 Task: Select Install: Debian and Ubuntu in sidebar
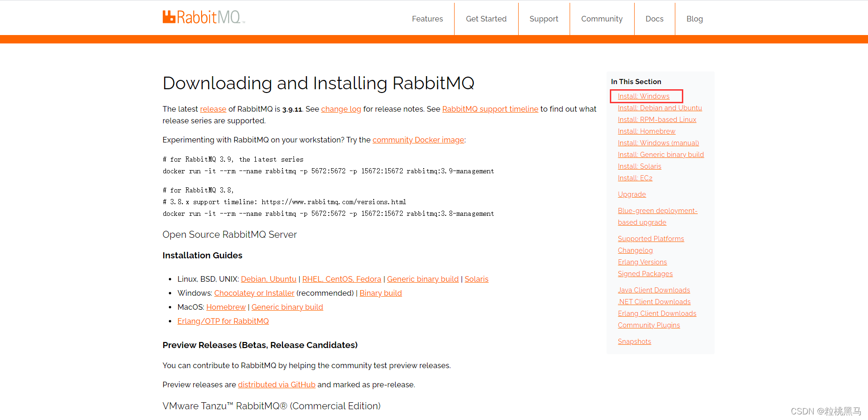point(659,108)
